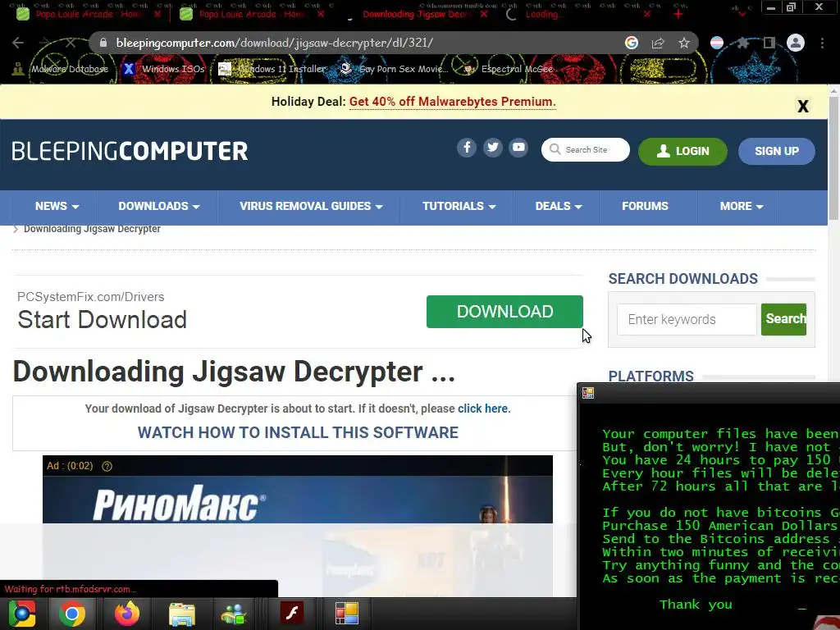Launch Firefox from the taskbar
Screen dimensions: 840x630
point(127,614)
